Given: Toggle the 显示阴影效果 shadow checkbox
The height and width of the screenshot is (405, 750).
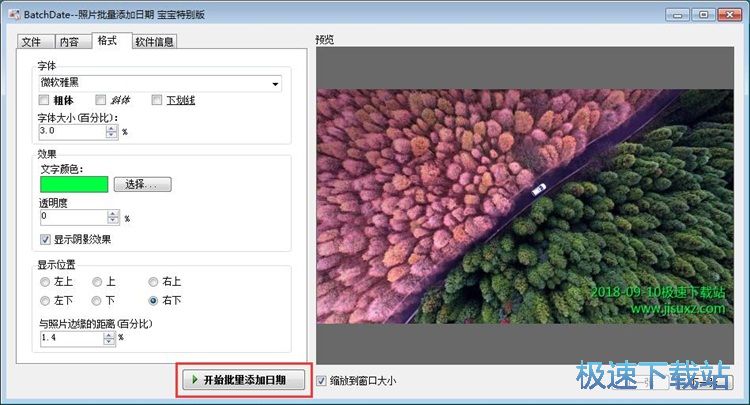Looking at the screenshot, I should [x=45, y=240].
